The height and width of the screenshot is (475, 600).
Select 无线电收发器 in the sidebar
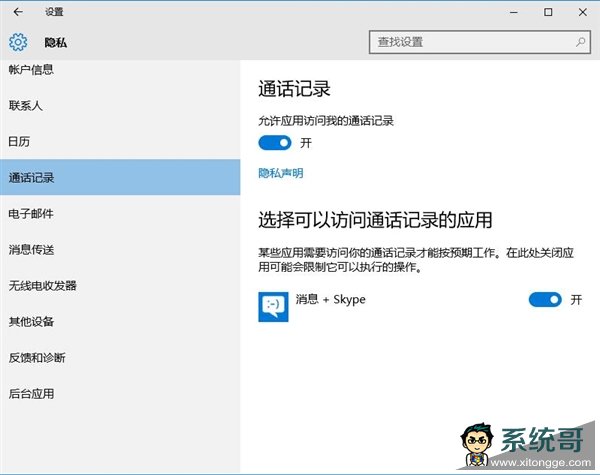[120, 286]
